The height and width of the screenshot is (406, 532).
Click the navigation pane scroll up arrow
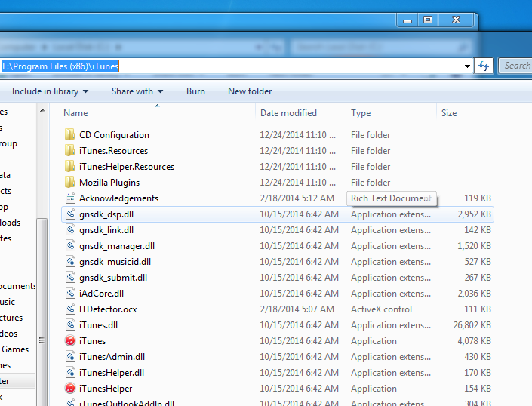point(42,111)
